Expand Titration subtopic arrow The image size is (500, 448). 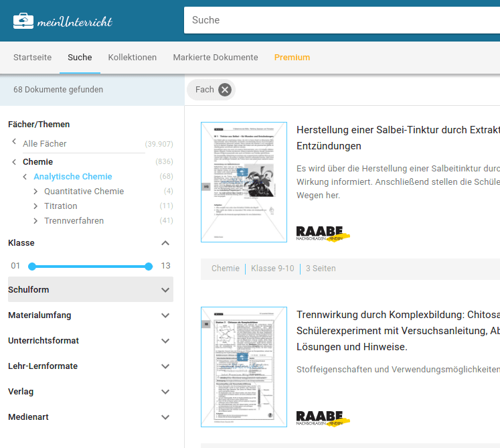tap(35, 206)
